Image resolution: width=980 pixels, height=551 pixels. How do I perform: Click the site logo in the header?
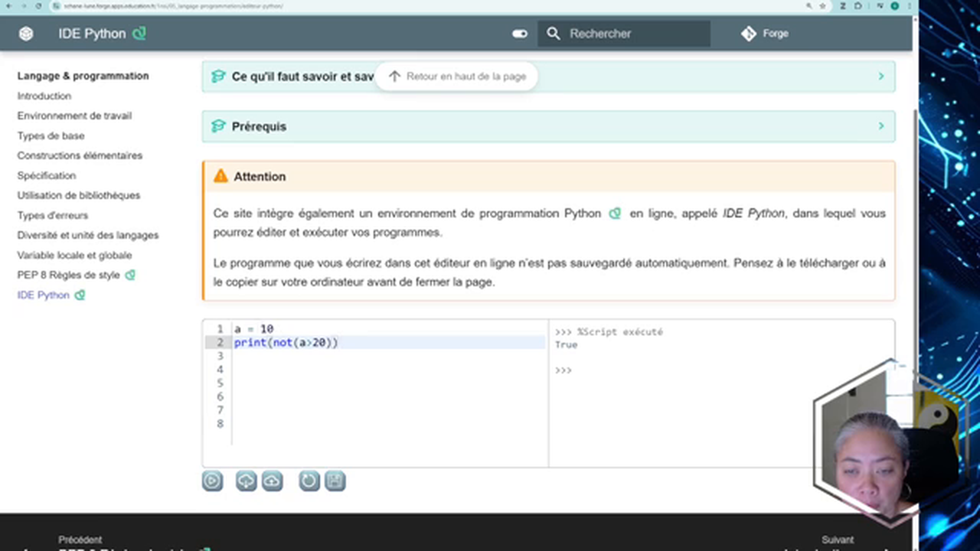(26, 34)
